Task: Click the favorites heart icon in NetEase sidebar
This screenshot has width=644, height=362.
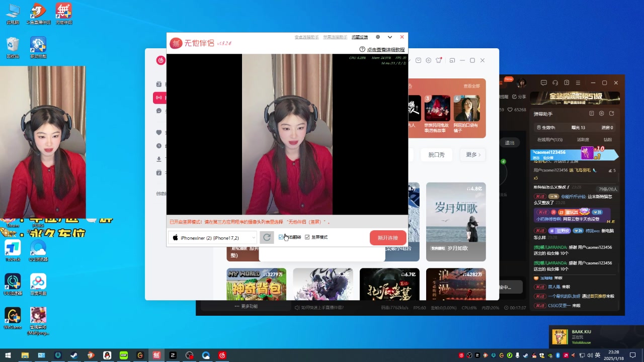Action: [x=159, y=133]
